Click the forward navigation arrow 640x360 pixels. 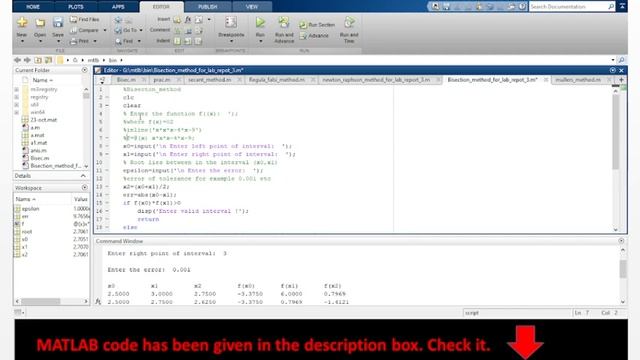(x=27, y=60)
